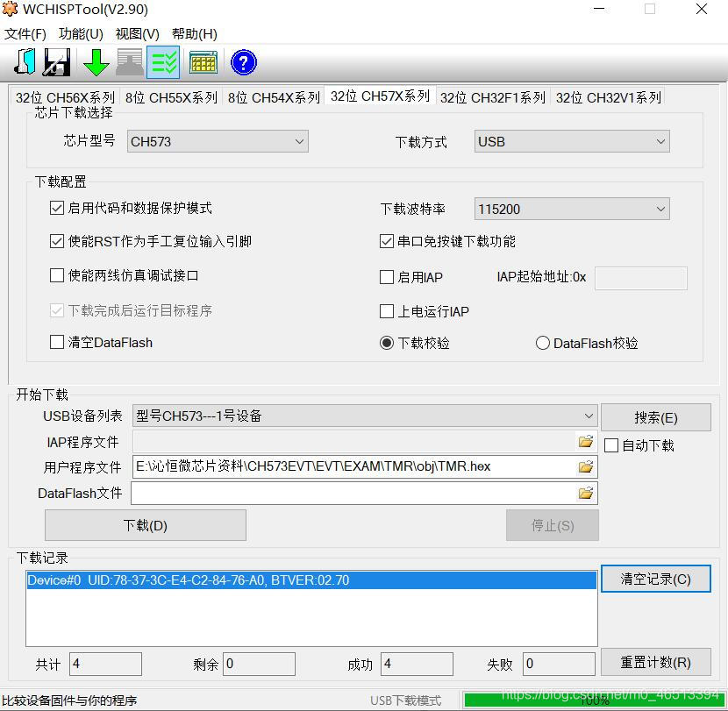The image size is (728, 711).
Task: Click 比较设备固件与你的程序 status text
Action: (x=69, y=700)
